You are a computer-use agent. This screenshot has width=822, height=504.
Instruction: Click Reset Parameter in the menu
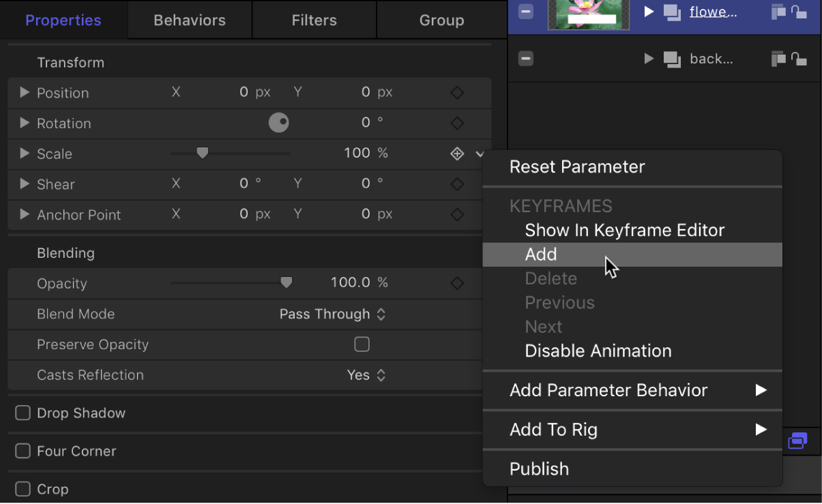point(576,166)
